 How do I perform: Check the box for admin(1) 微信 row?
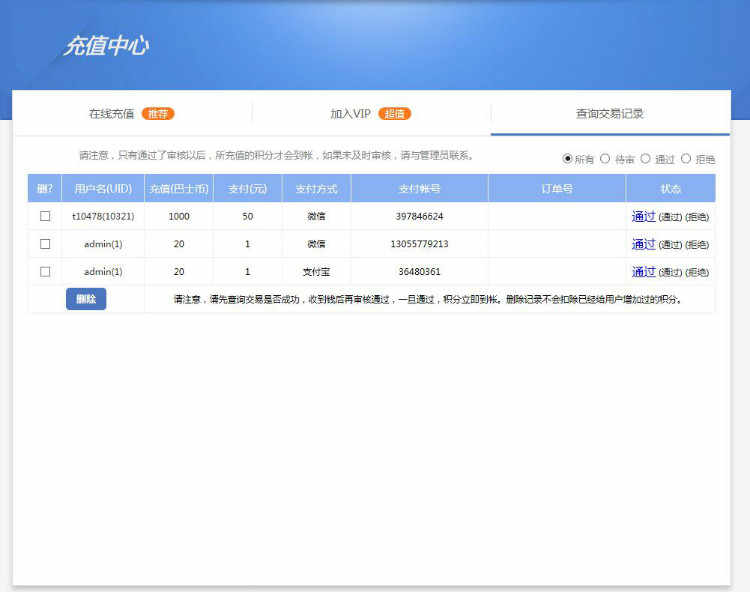point(45,244)
